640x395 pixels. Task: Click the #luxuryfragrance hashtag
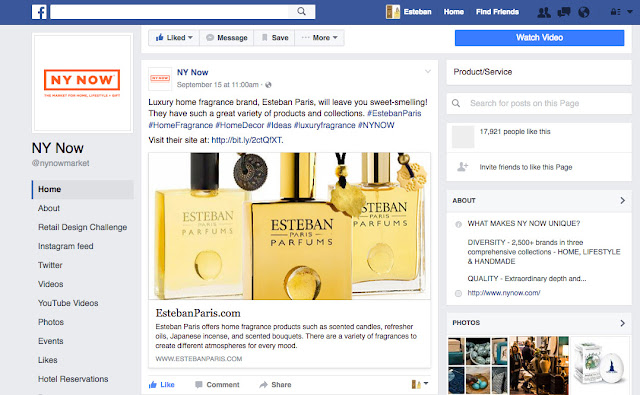[324, 125]
